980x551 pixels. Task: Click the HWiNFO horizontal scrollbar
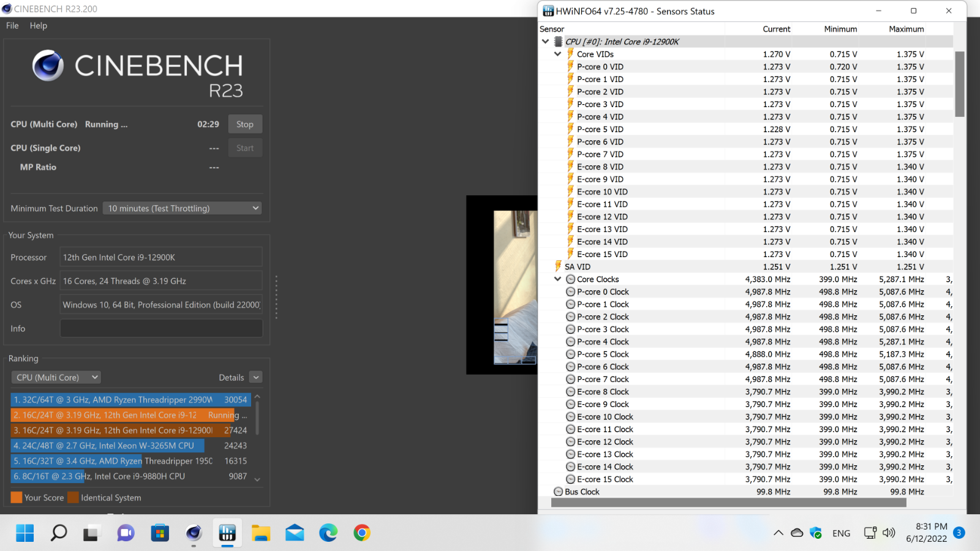pos(728,503)
